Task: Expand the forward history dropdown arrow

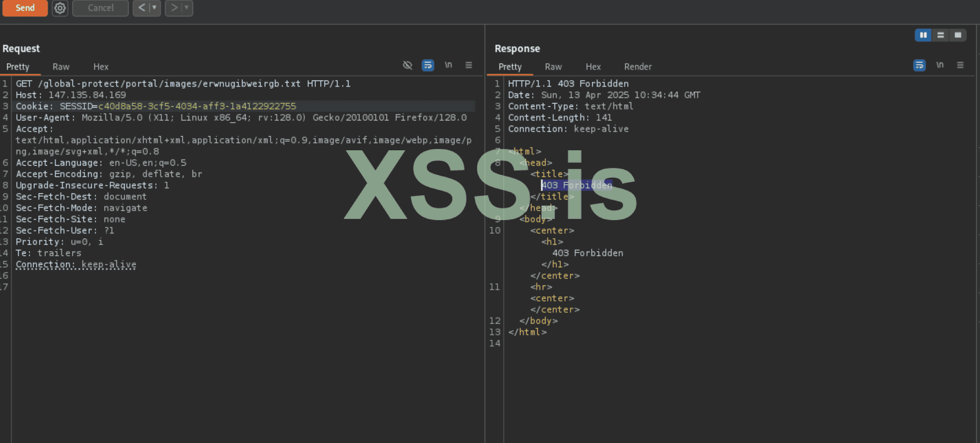Action: tap(187, 8)
